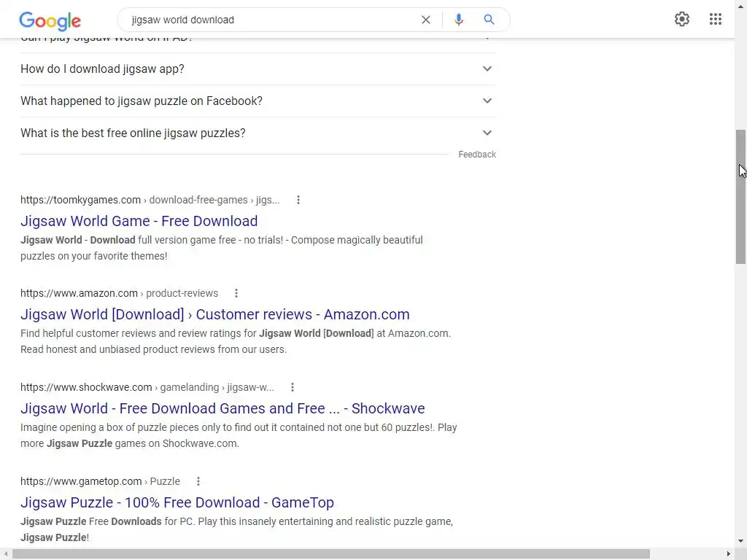Click the www.shockwave.com › gamelanding breadcrumb
This screenshot has width=747, height=560.
pos(147,387)
